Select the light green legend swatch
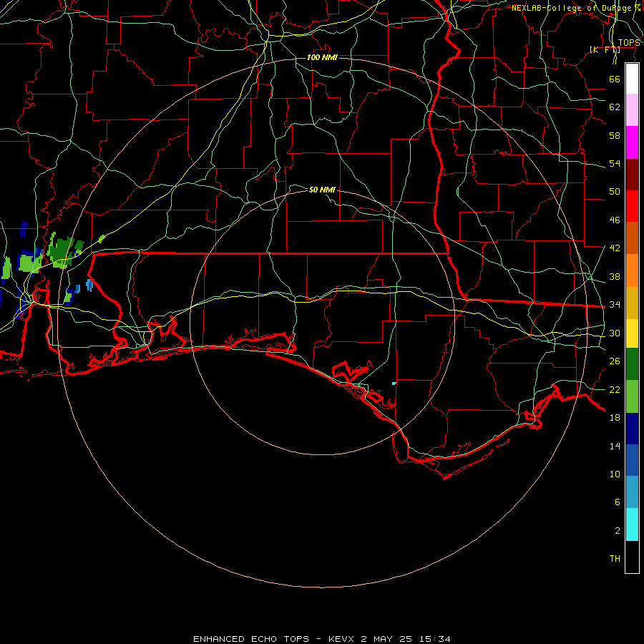The width and height of the screenshot is (644, 644). 632,396
